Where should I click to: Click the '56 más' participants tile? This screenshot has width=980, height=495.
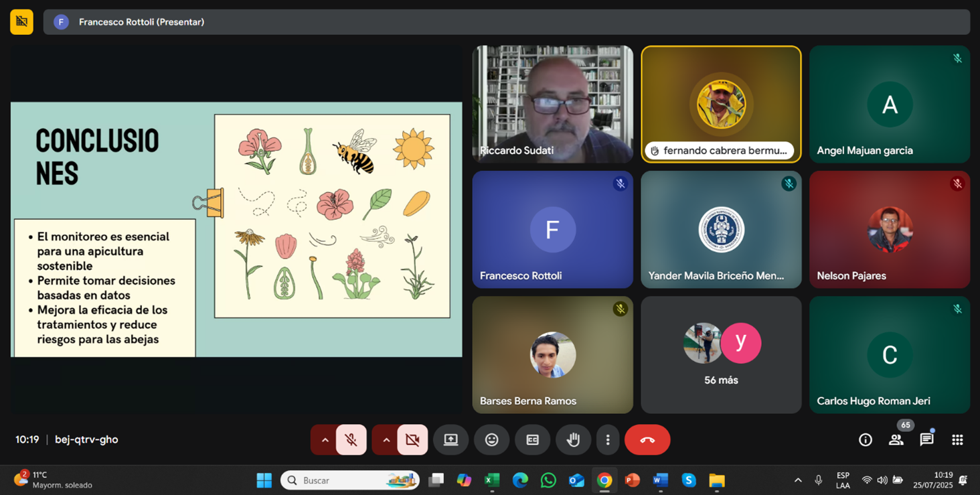click(721, 355)
